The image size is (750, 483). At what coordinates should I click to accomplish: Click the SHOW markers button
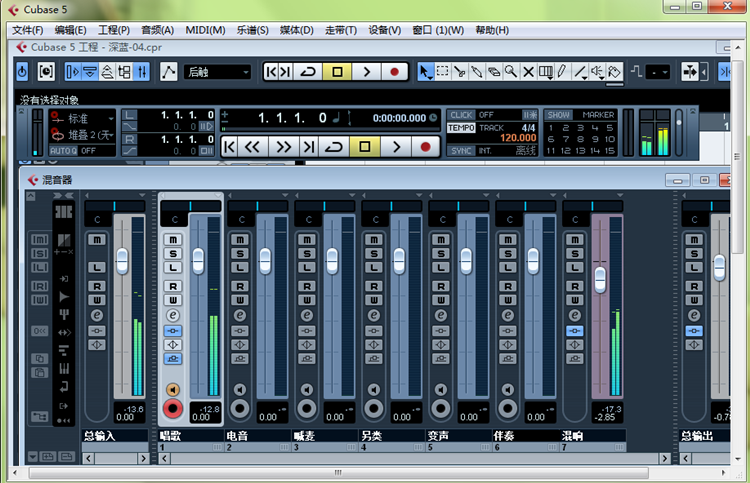[558, 115]
